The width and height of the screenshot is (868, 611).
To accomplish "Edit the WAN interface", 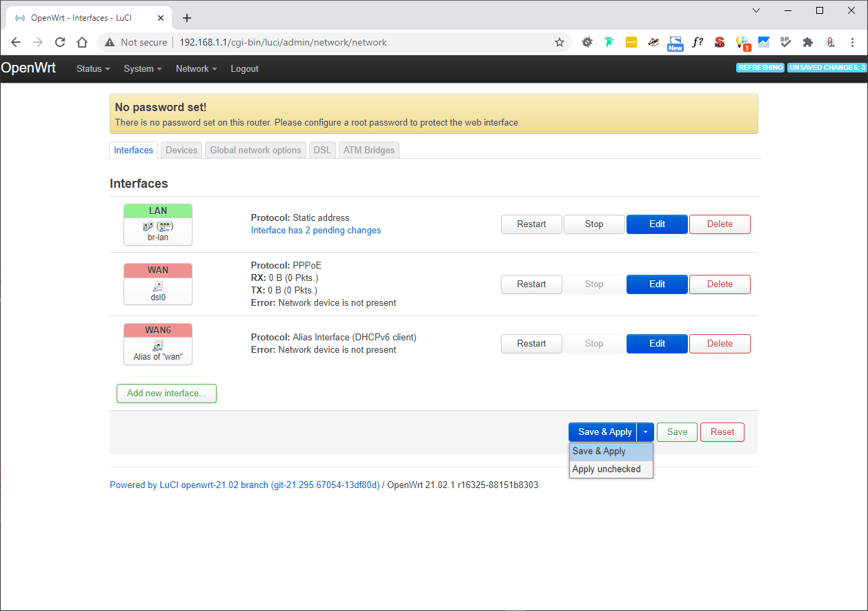I will 657,284.
